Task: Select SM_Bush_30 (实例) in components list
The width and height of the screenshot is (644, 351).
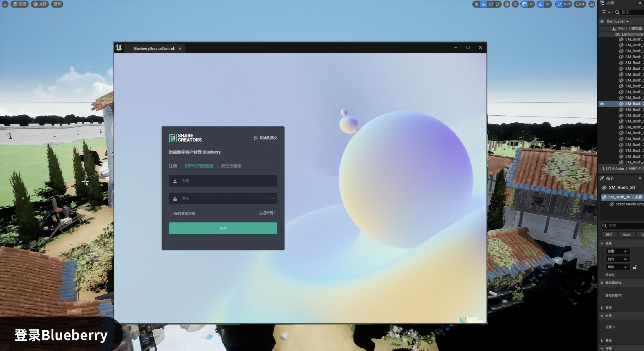Action: click(x=622, y=197)
